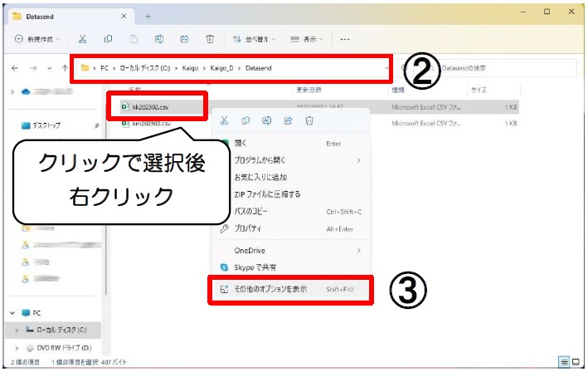Image resolution: width=588 pixels, height=372 pixels.
Task: Open the toolbar more options ellipsis
Action: click(345, 39)
